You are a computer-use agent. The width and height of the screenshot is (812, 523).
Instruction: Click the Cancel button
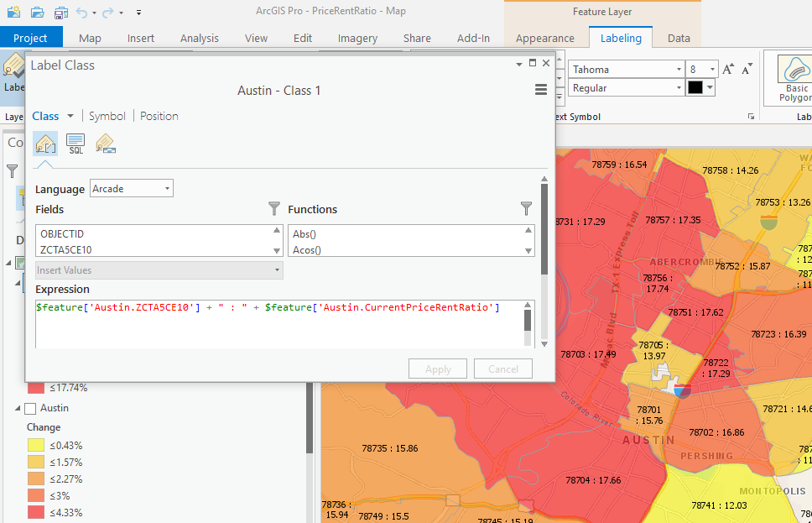point(502,369)
